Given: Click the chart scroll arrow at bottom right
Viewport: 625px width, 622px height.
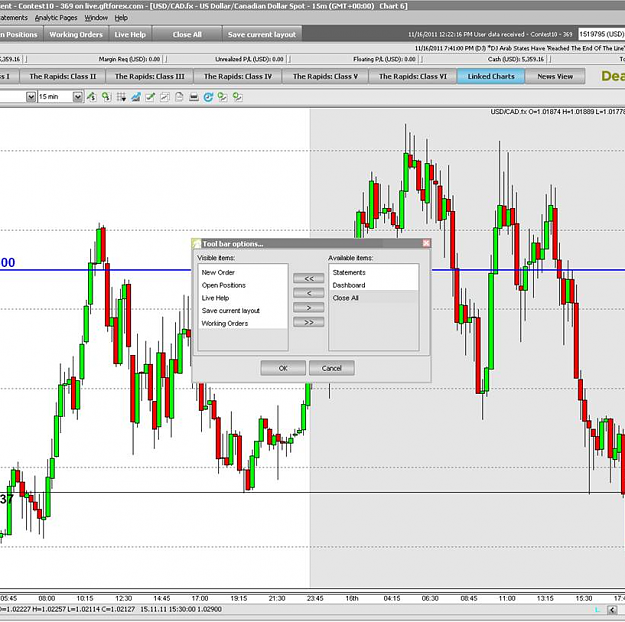Looking at the screenshot, I should pos(612,610).
